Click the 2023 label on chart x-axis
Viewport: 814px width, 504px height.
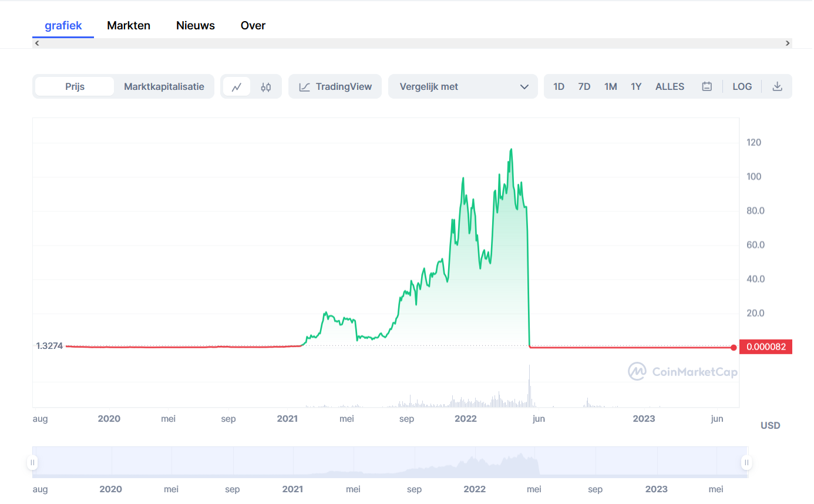pyautogui.click(x=644, y=419)
